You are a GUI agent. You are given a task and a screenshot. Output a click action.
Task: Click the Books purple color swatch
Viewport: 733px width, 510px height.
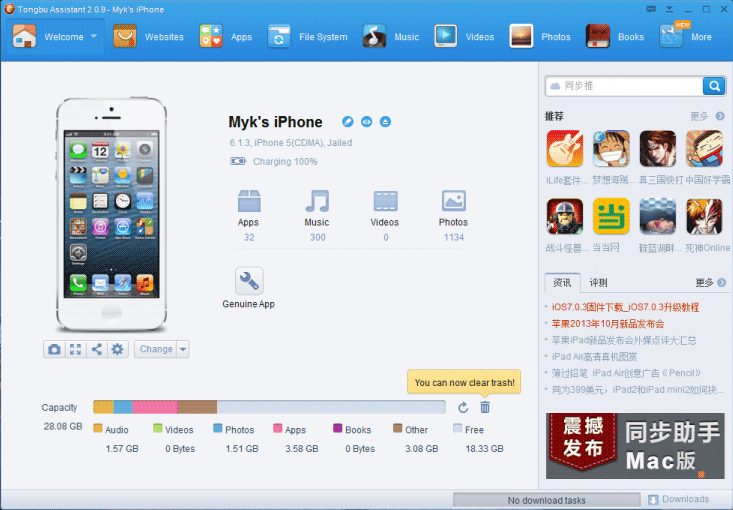pyautogui.click(x=338, y=428)
